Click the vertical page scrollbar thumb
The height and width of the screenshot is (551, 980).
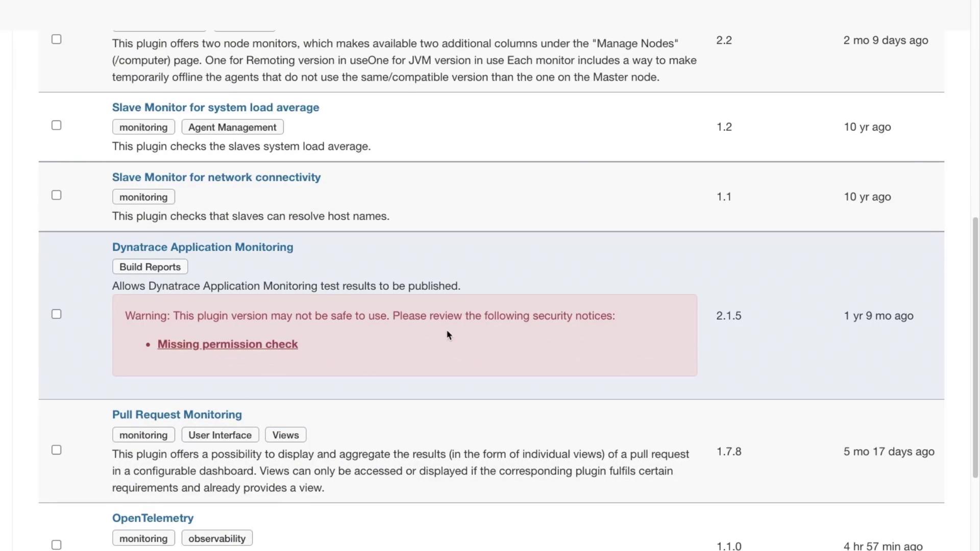975,347
